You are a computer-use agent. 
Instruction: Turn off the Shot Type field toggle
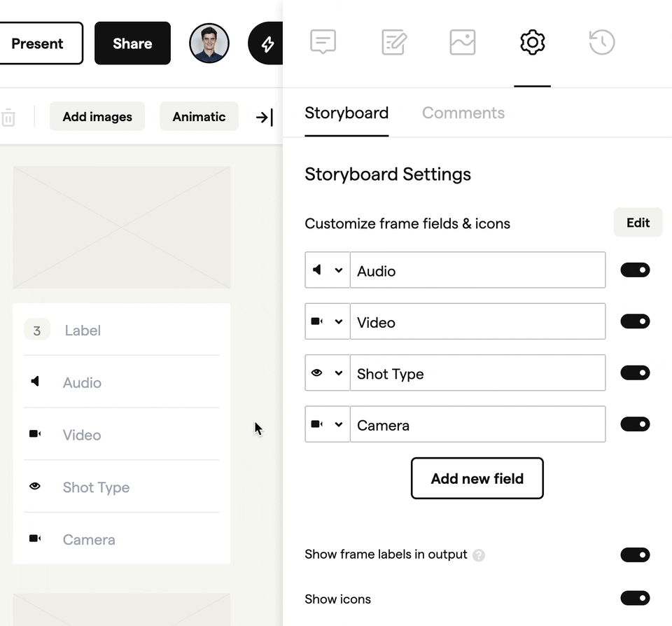(x=635, y=373)
